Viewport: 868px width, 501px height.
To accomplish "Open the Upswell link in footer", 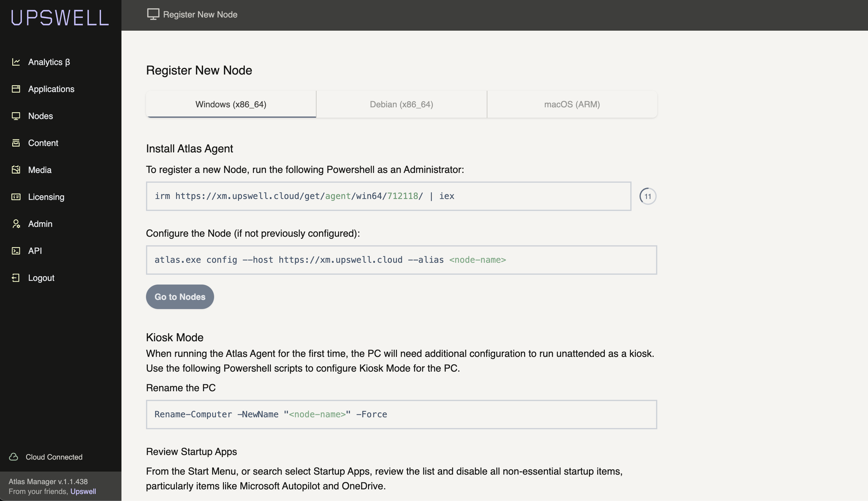I will [83, 491].
